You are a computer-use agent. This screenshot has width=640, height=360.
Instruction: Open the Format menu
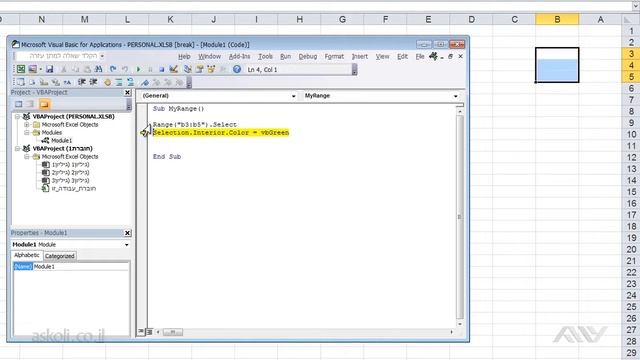tap(334, 56)
